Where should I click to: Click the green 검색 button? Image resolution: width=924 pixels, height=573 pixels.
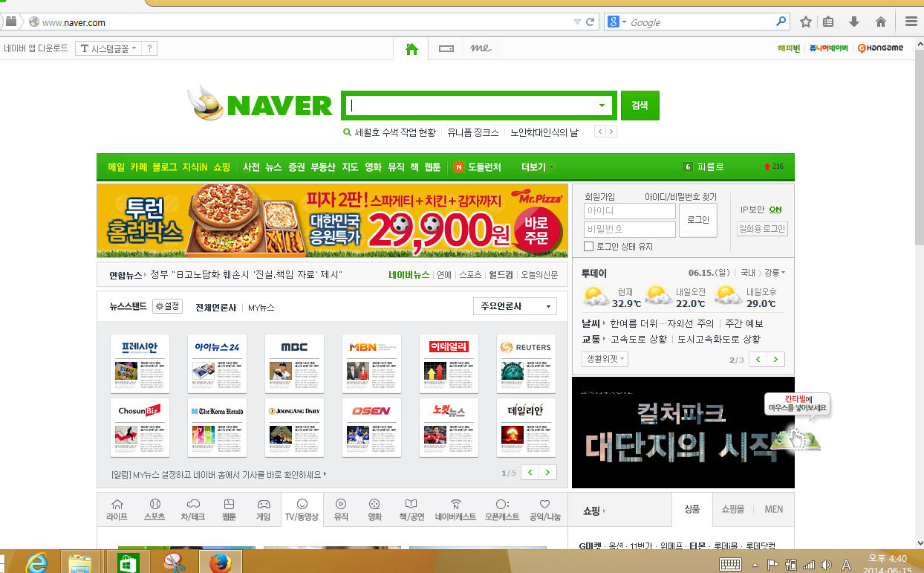click(640, 106)
